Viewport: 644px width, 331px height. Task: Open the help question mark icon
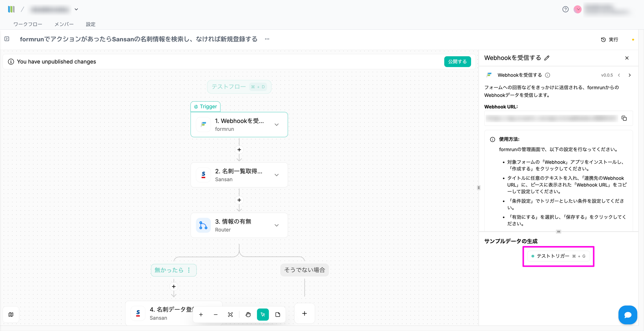tap(565, 9)
